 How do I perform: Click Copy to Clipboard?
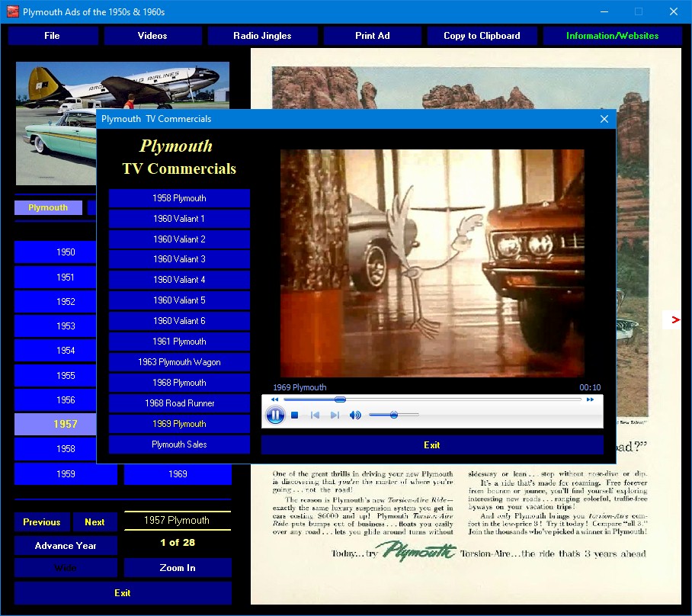click(482, 36)
